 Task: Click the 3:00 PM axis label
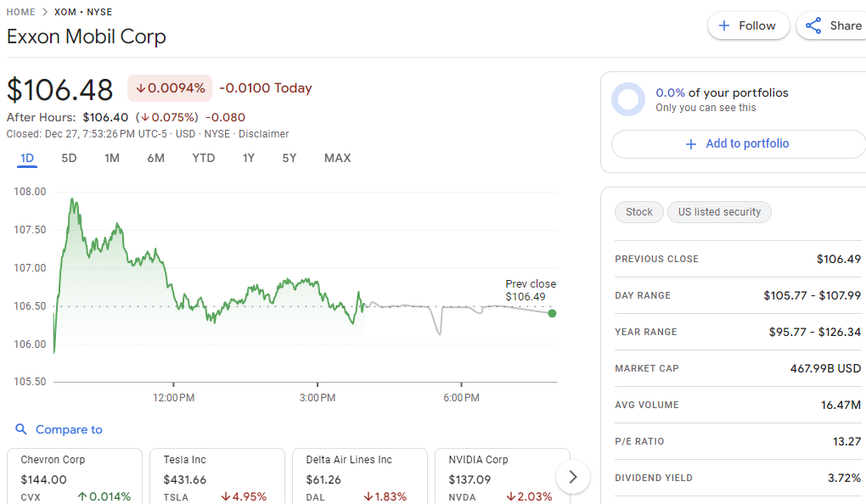pyautogui.click(x=317, y=397)
